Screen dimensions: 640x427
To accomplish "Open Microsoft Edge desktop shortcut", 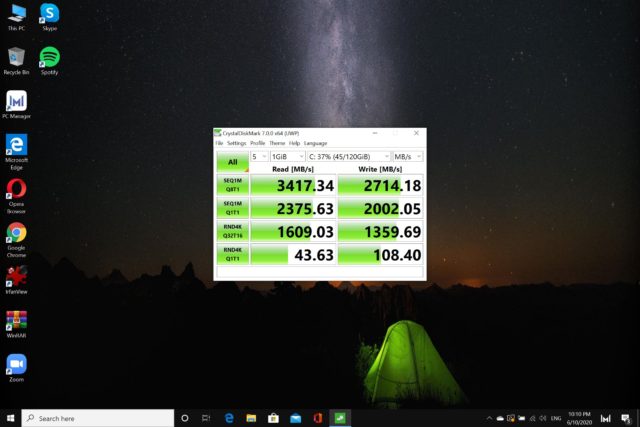I will click(16, 152).
